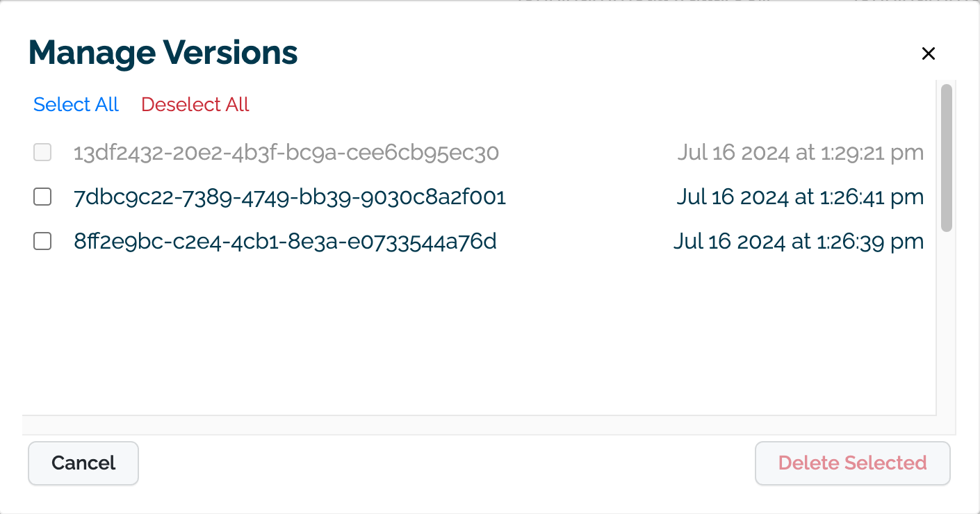This screenshot has width=980, height=514.
Task: Click the version list scrollbar thumb
Action: (x=946, y=157)
